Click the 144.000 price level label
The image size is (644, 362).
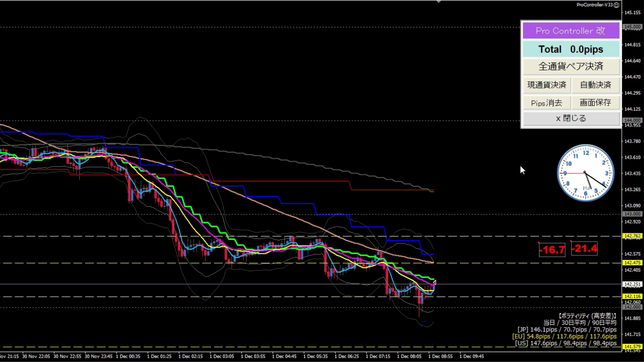(x=633, y=120)
